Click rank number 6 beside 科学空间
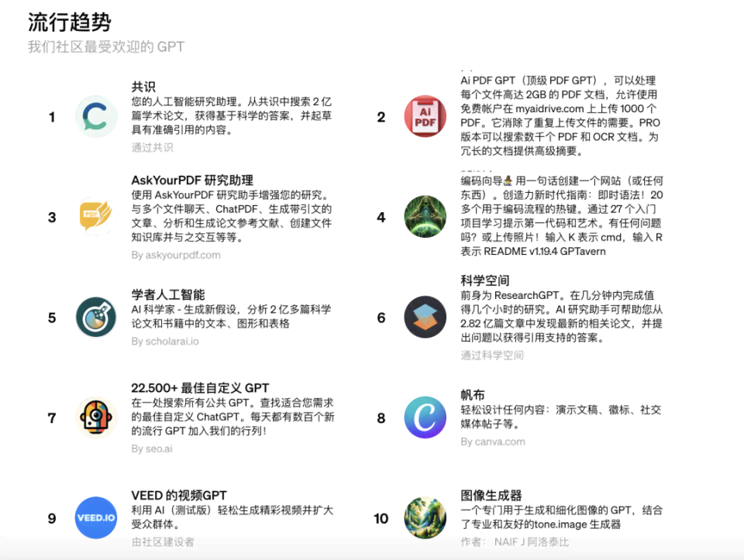The width and height of the screenshot is (744, 560). pyautogui.click(x=381, y=318)
